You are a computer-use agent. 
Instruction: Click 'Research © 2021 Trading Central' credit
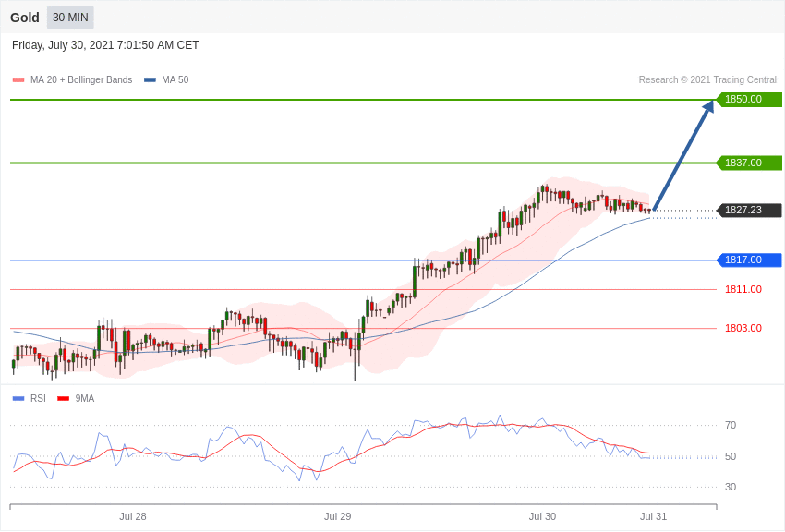pyautogui.click(x=707, y=79)
